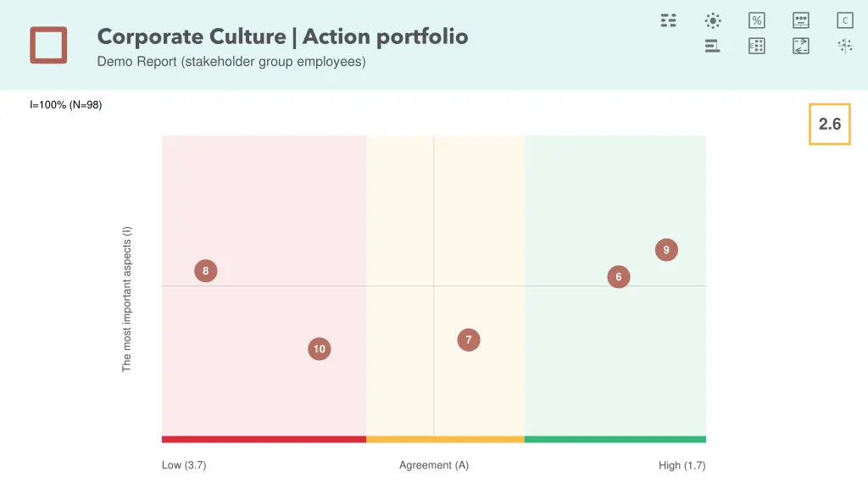Select data point 8 in red zone
This screenshot has width=868, height=488.
(x=205, y=271)
